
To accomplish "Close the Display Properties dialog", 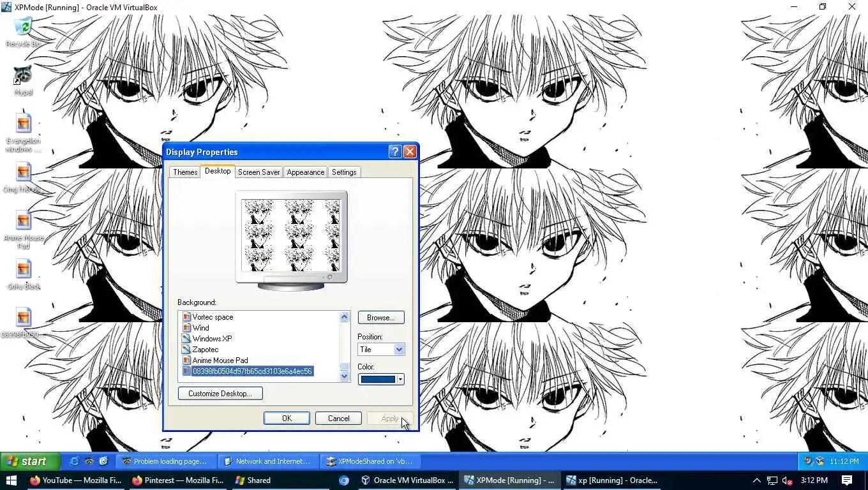I will (x=410, y=152).
